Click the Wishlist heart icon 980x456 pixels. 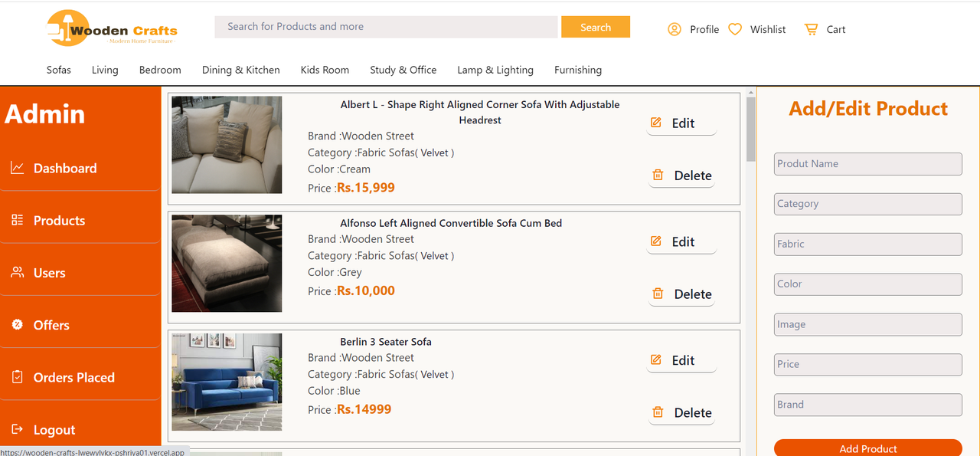coord(735,29)
